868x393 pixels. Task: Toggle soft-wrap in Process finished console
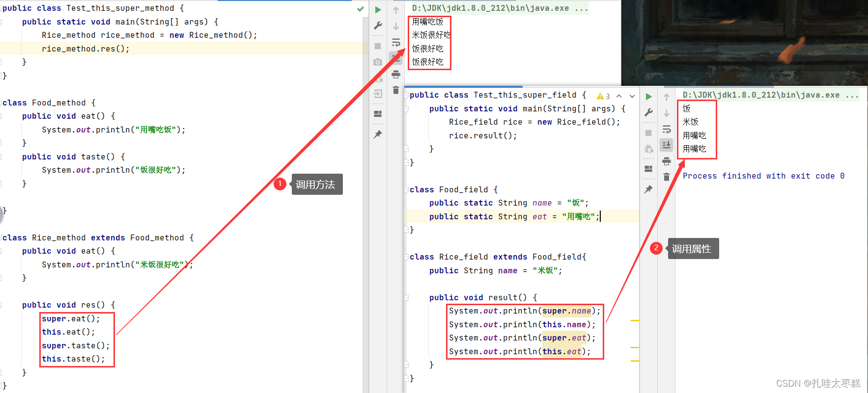coord(667,130)
